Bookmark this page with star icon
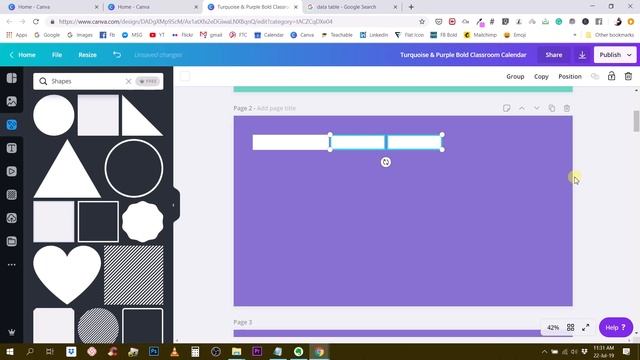 (422, 21)
